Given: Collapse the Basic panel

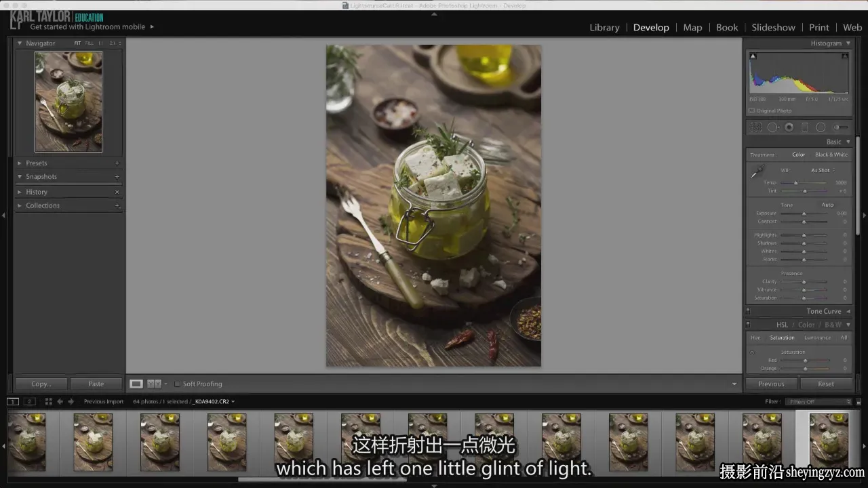Looking at the screenshot, I should click(x=848, y=142).
